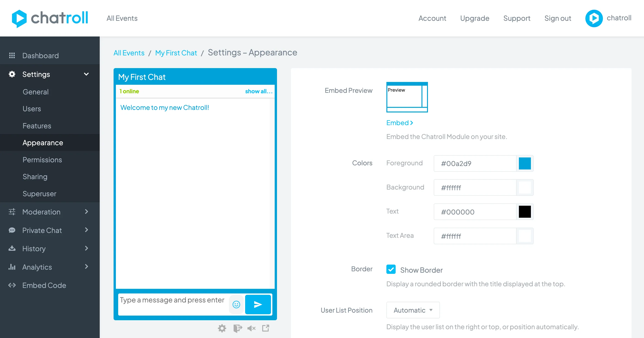Click the Embed link with arrow
The height and width of the screenshot is (338, 644).
pyautogui.click(x=400, y=123)
